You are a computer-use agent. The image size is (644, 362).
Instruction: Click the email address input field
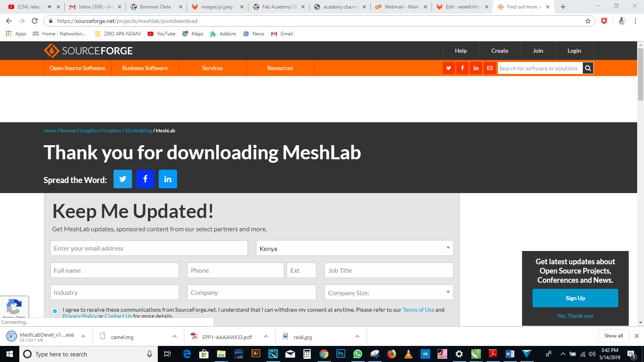click(149, 248)
